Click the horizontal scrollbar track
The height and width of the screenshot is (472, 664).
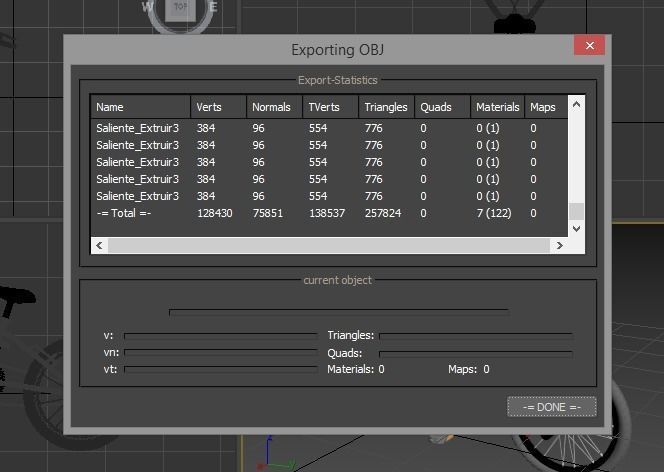(x=329, y=246)
